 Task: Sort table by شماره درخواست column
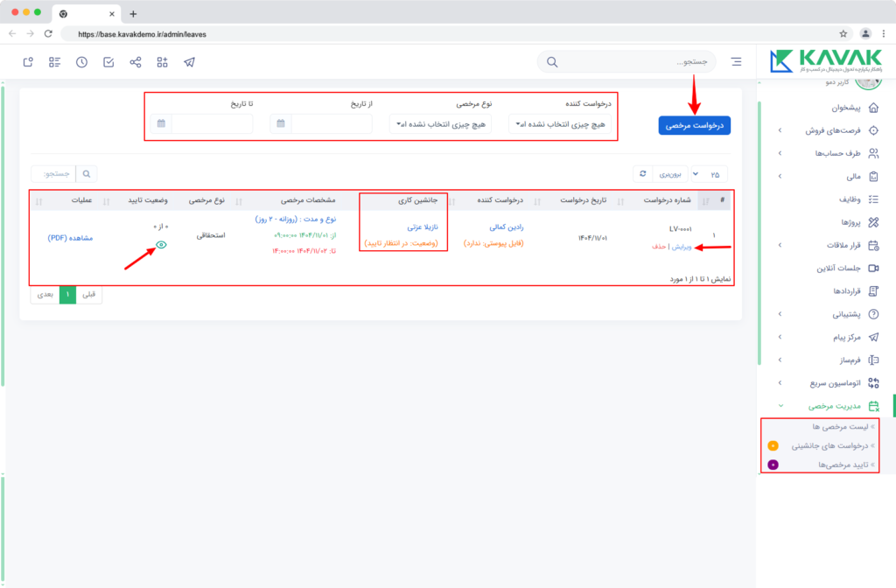[x=667, y=200]
